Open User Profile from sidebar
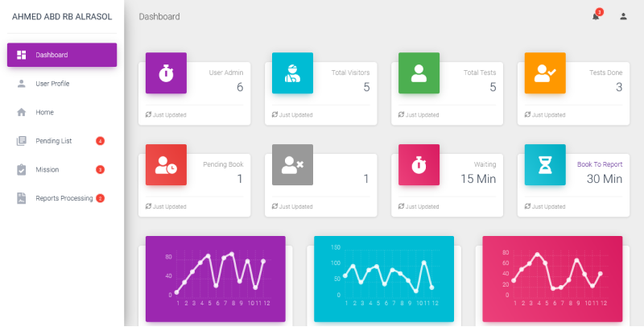This screenshot has height=327, width=644. point(52,84)
